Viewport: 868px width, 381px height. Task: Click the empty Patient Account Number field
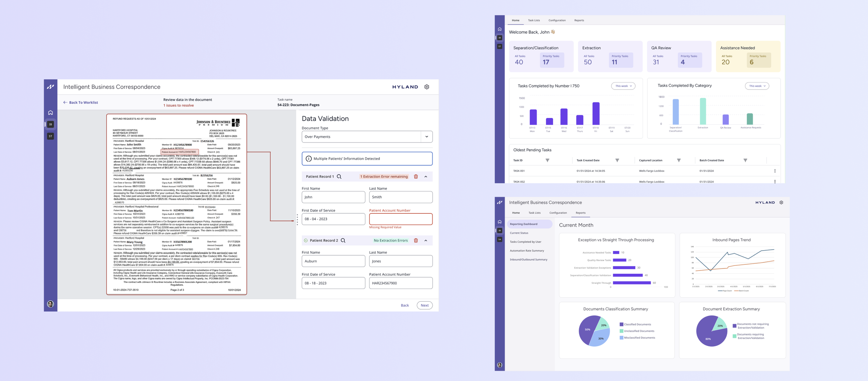coord(400,219)
